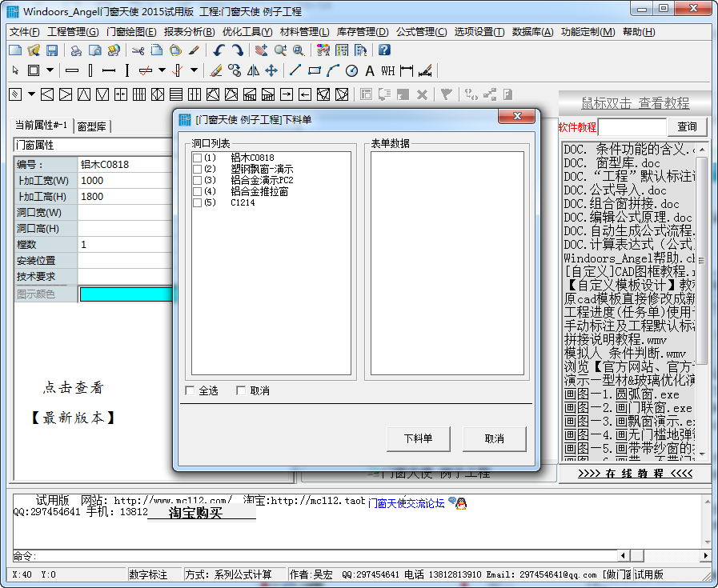Select the Line drawing tool

point(295,70)
